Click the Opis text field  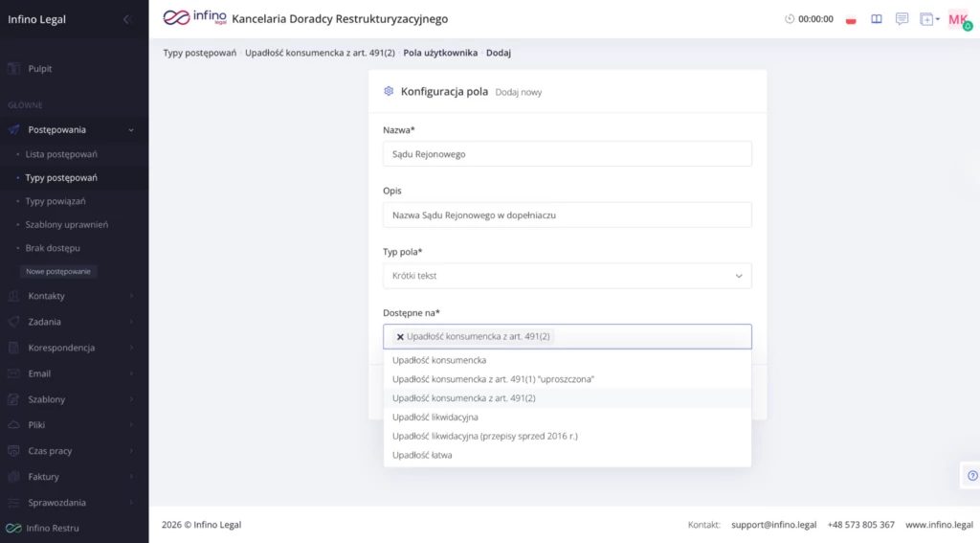(567, 215)
